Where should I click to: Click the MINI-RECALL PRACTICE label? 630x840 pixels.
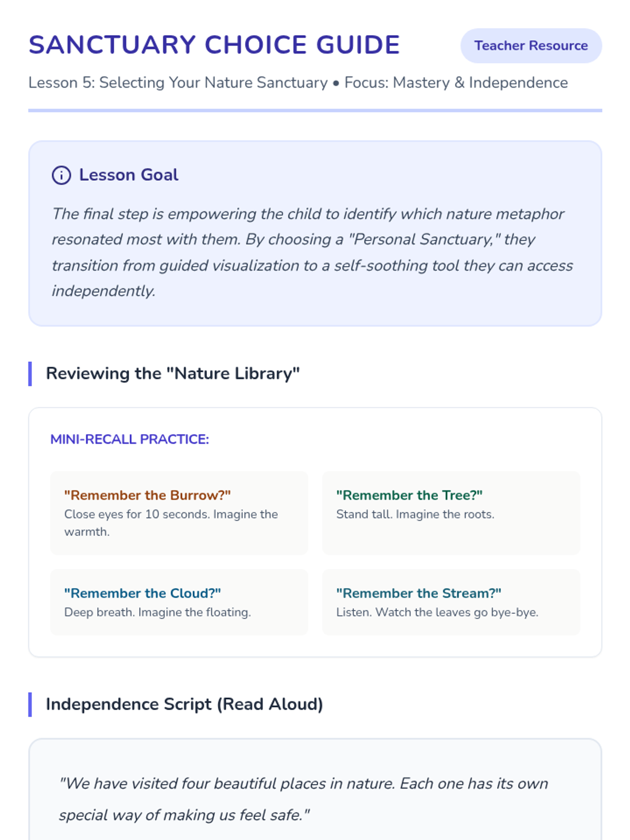(x=129, y=439)
